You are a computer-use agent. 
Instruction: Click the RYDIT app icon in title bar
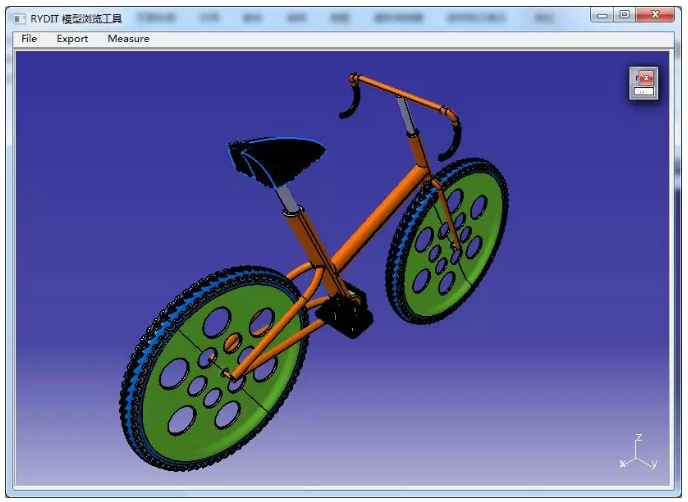(x=19, y=19)
